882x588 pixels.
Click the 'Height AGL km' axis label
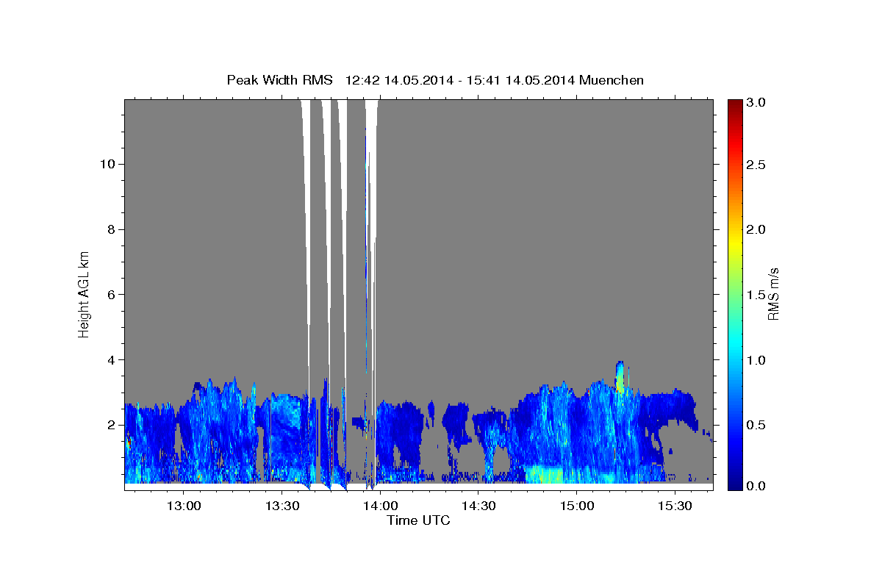[85, 293]
